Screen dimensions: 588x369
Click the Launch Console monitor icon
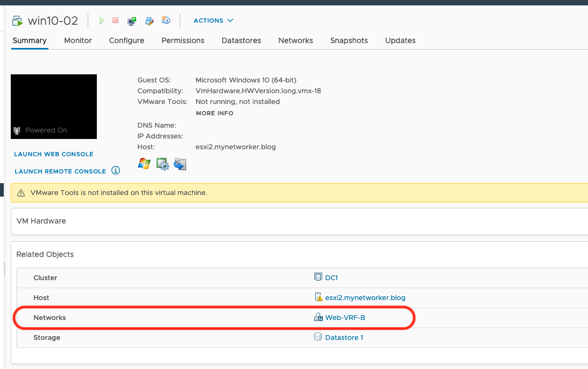tap(132, 21)
